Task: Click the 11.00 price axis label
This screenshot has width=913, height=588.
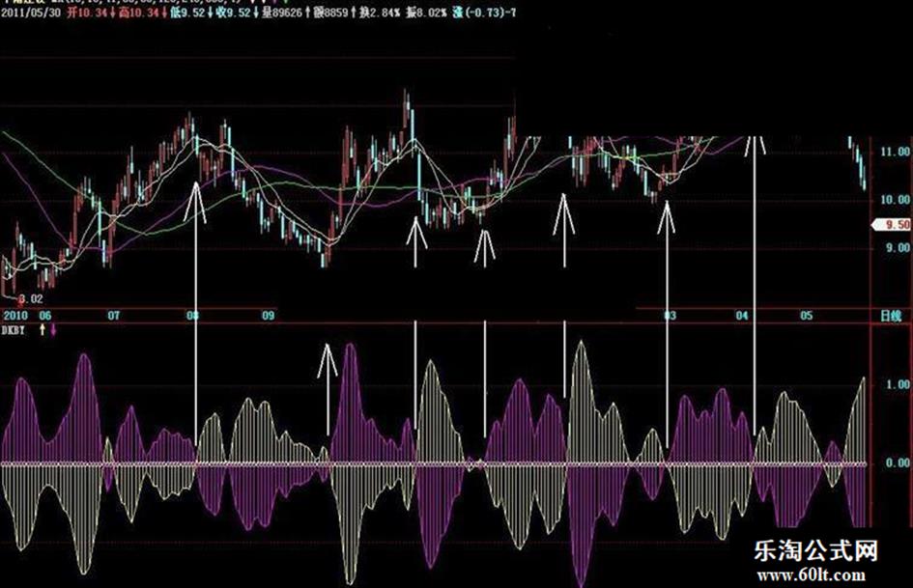Action: (x=895, y=152)
